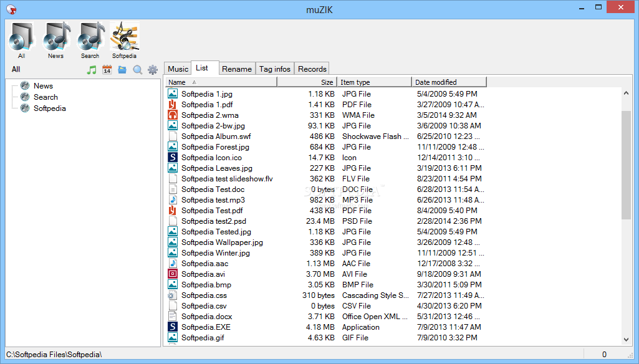
Task: Select file Softpedia.bmp
Action: pyautogui.click(x=206, y=284)
